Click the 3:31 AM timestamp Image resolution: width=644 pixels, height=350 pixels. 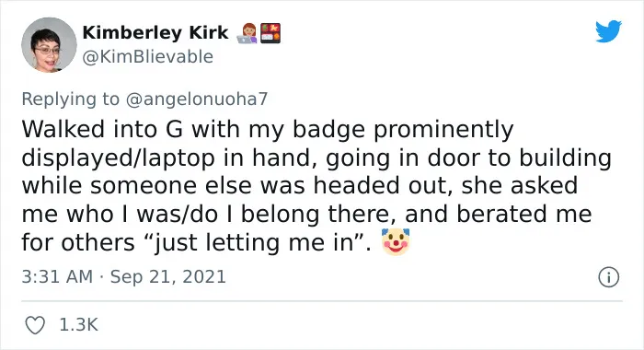pos(57,276)
